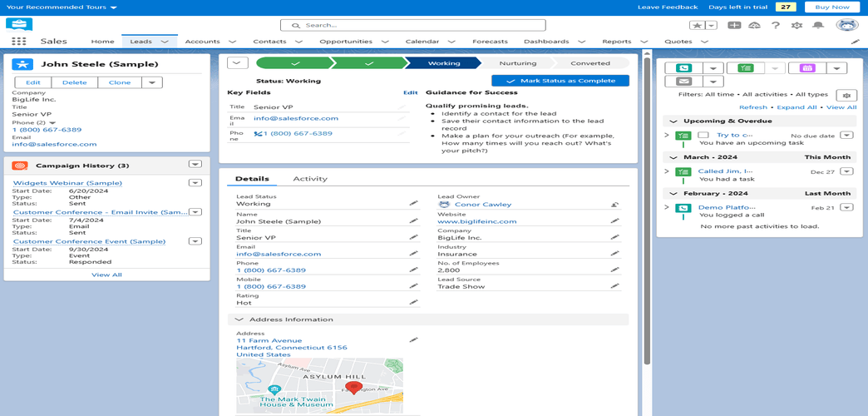Click the pencil to edit navigation bar
Viewport: 868px width, 416px height.
pyautogui.click(x=855, y=42)
